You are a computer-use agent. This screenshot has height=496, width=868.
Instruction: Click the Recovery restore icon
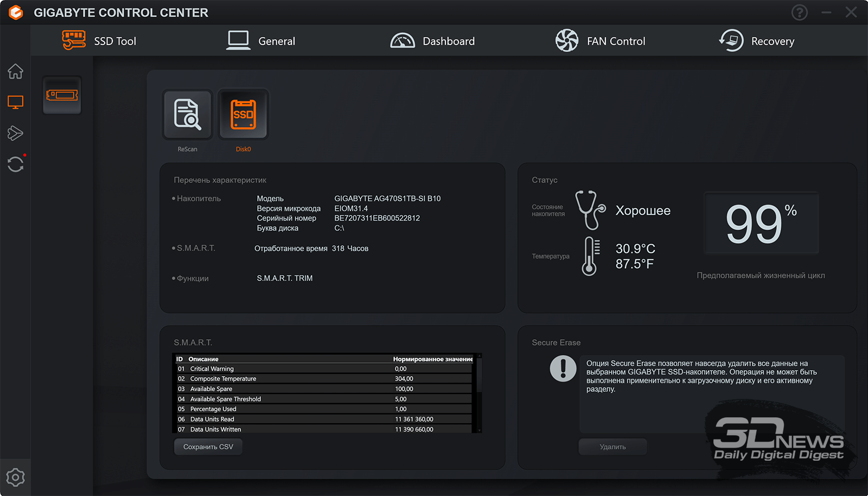731,41
